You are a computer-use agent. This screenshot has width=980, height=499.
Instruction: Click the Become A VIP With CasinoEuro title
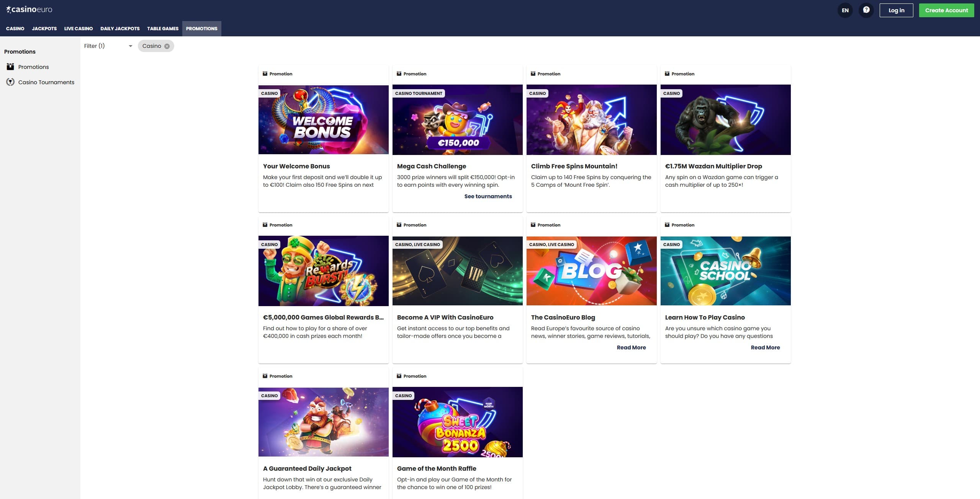[x=445, y=317]
